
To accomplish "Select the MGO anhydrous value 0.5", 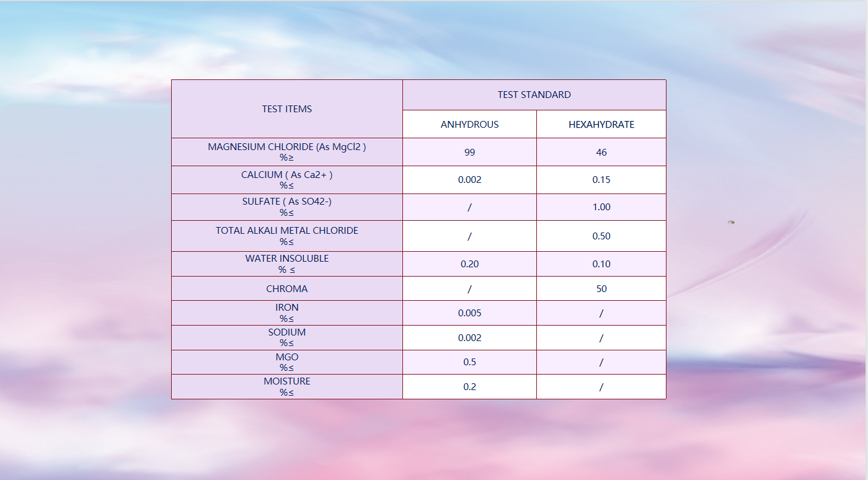I will pyautogui.click(x=469, y=362).
